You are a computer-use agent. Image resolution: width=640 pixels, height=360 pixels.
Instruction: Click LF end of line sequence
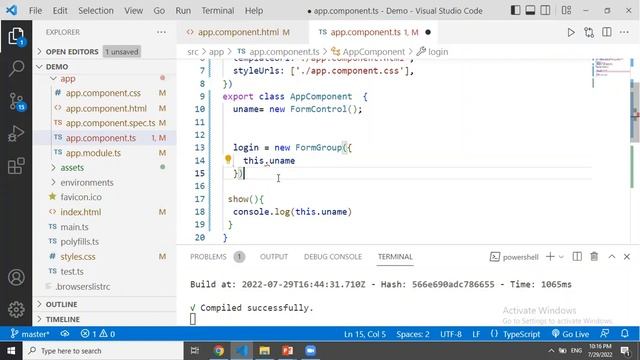(476, 334)
